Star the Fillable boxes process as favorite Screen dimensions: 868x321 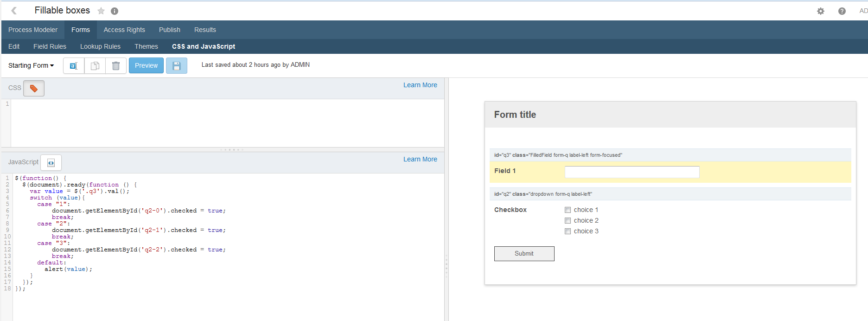101,11
